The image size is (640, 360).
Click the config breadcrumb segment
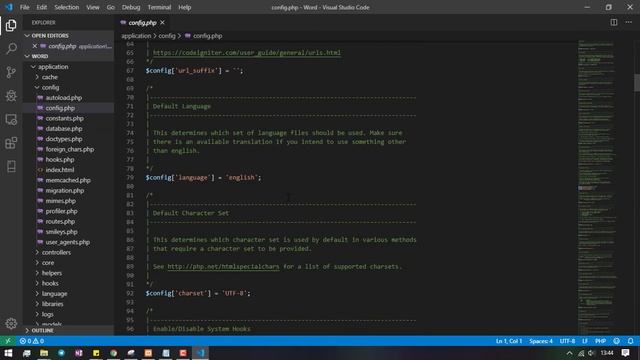pos(167,36)
